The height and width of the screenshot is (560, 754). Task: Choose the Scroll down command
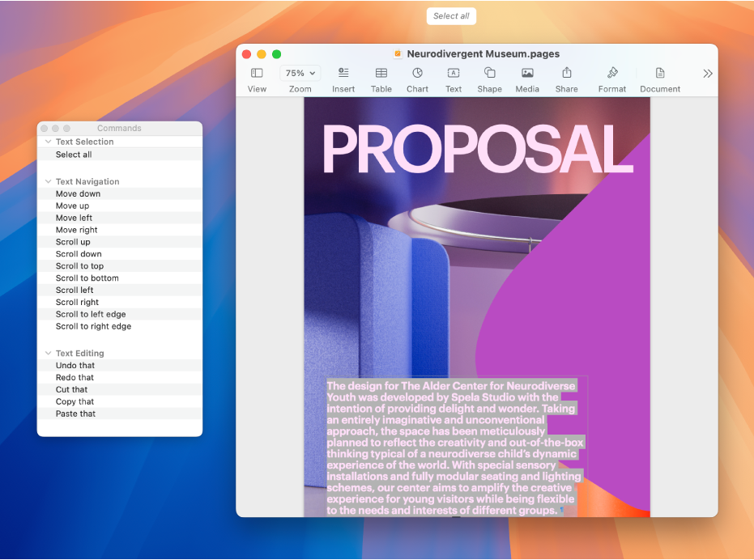[120, 254]
